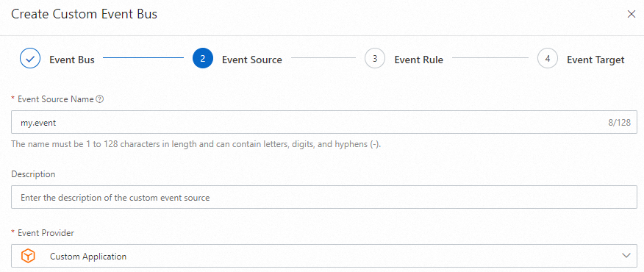The image size is (644, 272).
Task: Expand the Event Provider chevron arrow
Action: tap(626, 256)
